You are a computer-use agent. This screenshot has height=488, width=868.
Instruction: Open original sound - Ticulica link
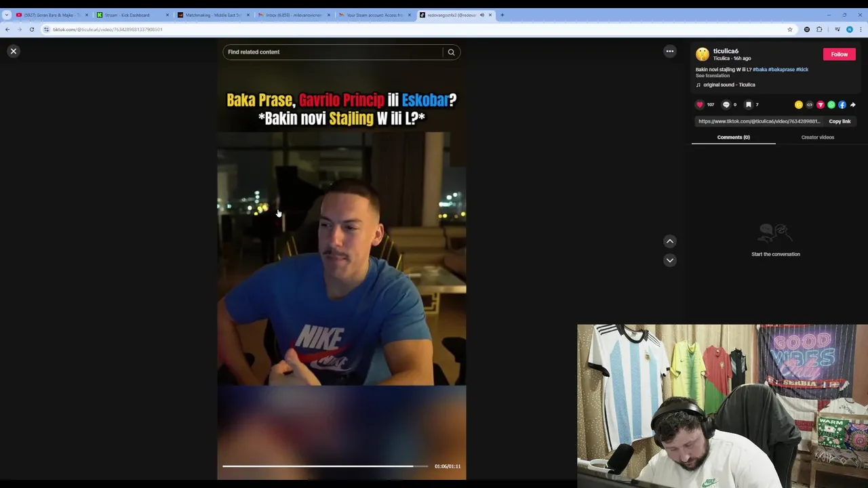(x=729, y=85)
